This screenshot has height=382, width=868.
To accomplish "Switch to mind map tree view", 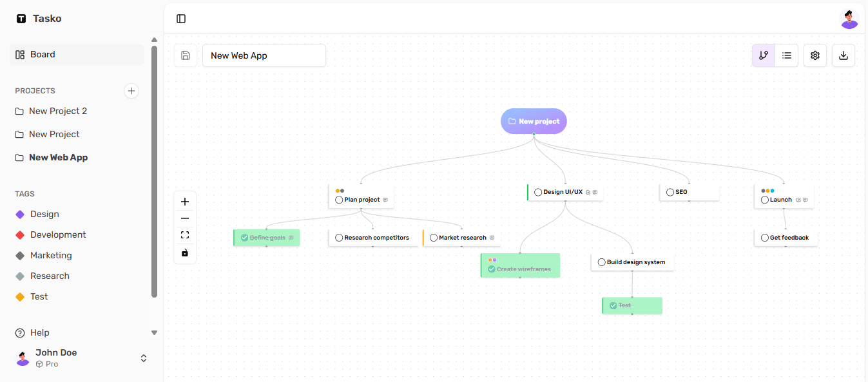I will coord(764,55).
